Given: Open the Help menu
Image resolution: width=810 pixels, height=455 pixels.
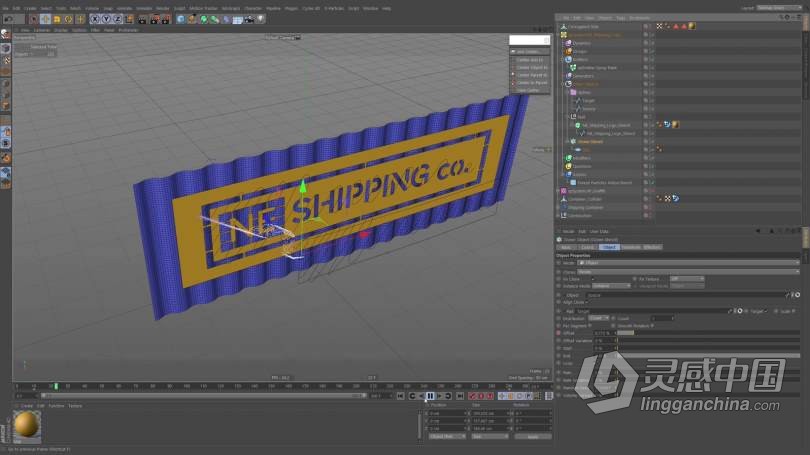Looking at the screenshot, I should [x=386, y=8].
